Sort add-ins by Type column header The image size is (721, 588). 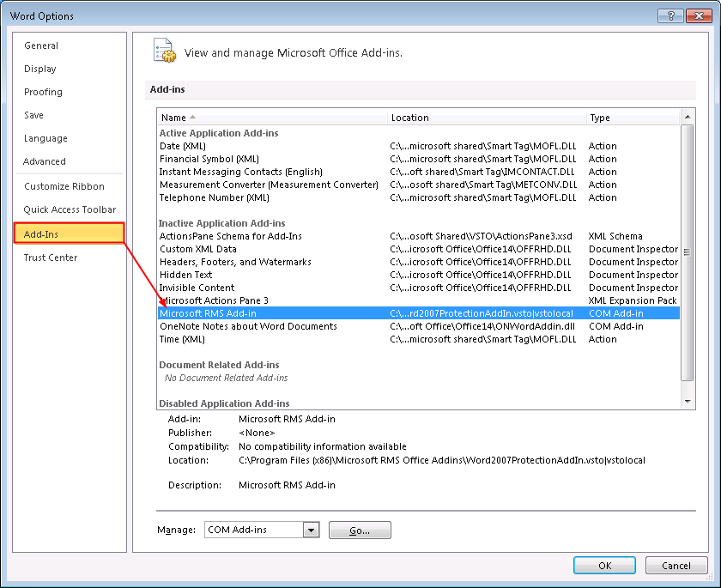pyautogui.click(x=633, y=118)
